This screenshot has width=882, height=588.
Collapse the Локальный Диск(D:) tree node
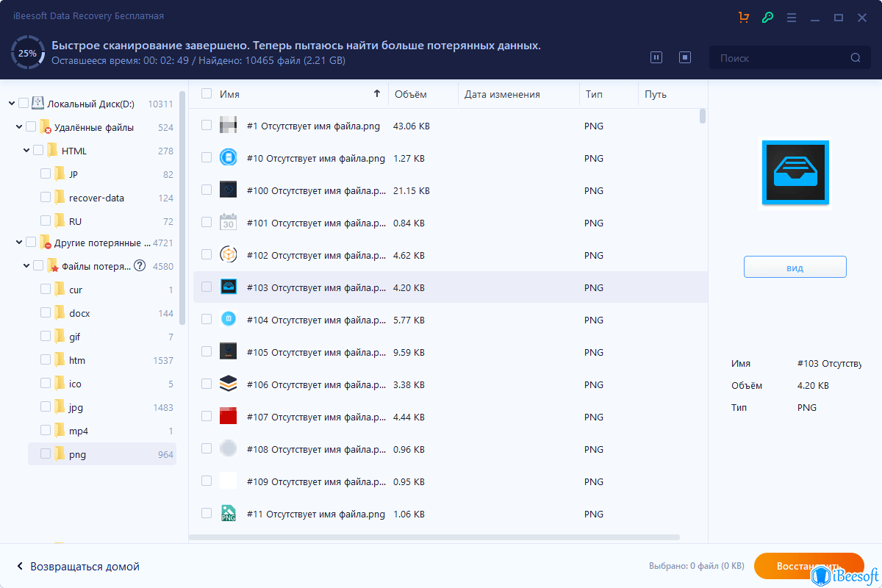pyautogui.click(x=12, y=104)
